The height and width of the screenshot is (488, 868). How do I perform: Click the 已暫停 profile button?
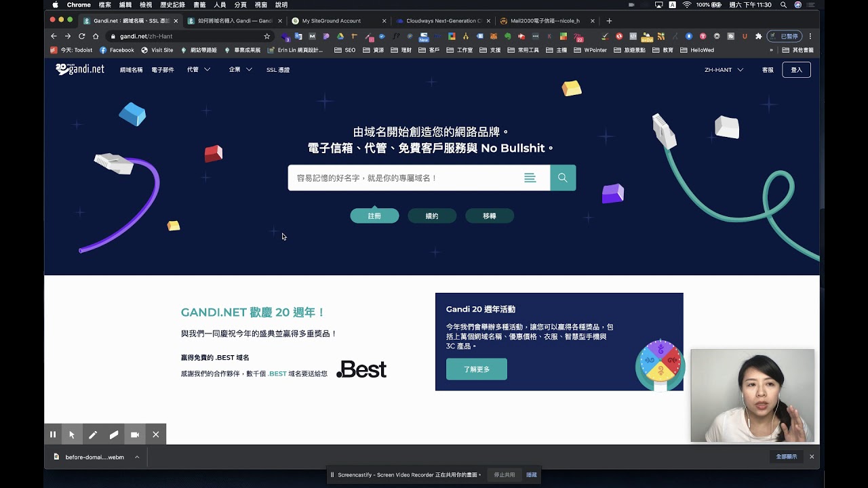coord(785,36)
